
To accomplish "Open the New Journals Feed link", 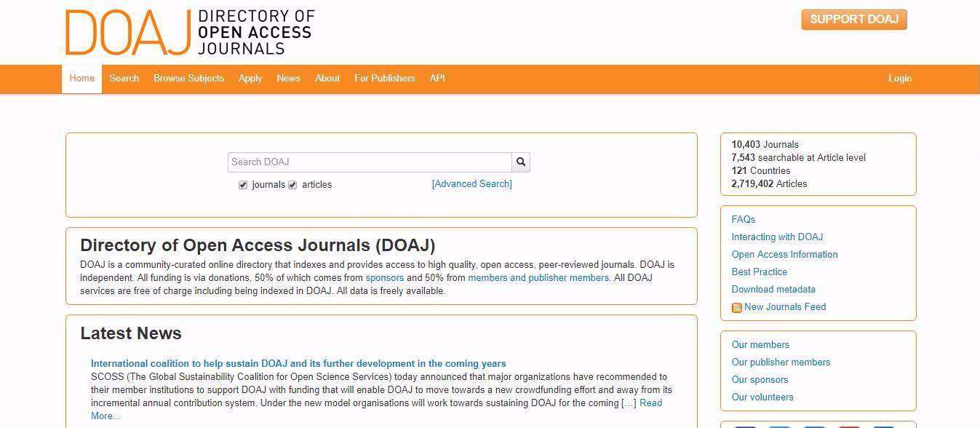I will pyautogui.click(x=785, y=307).
